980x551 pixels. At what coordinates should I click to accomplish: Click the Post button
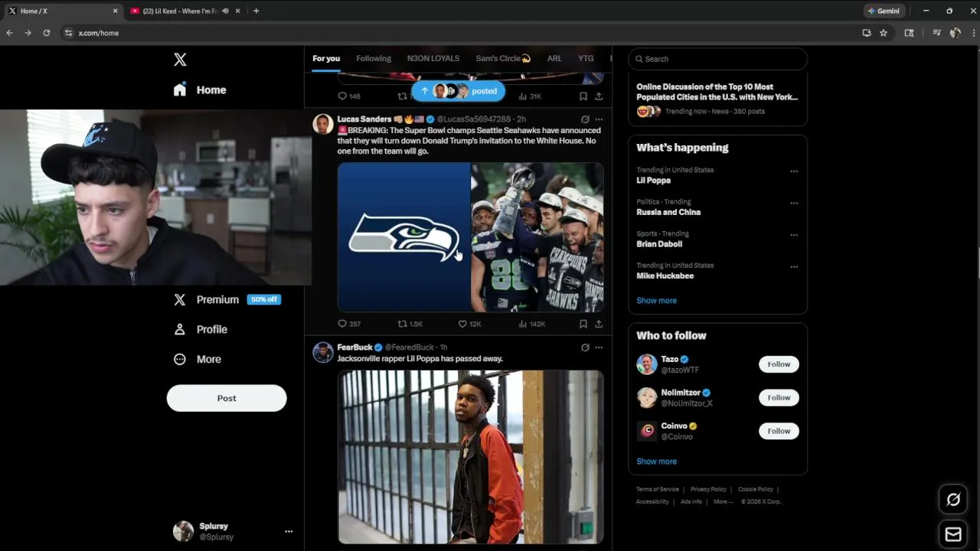tap(227, 398)
